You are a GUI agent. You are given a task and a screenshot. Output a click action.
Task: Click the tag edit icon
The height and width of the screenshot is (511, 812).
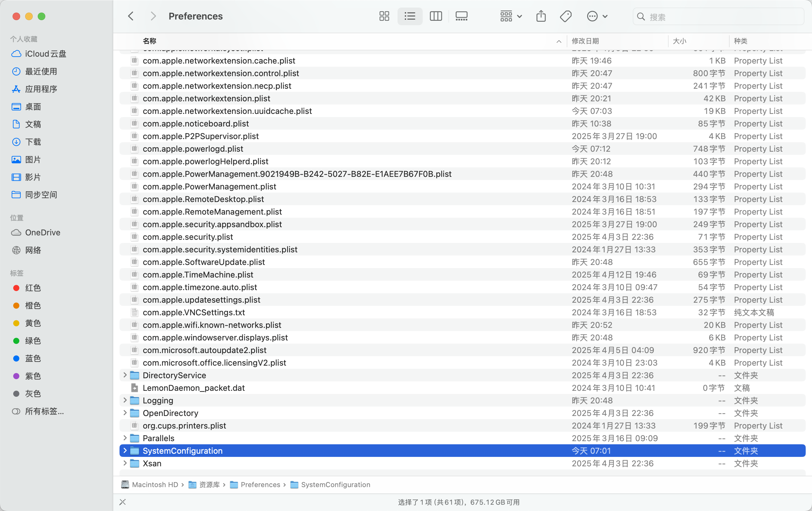coord(565,16)
